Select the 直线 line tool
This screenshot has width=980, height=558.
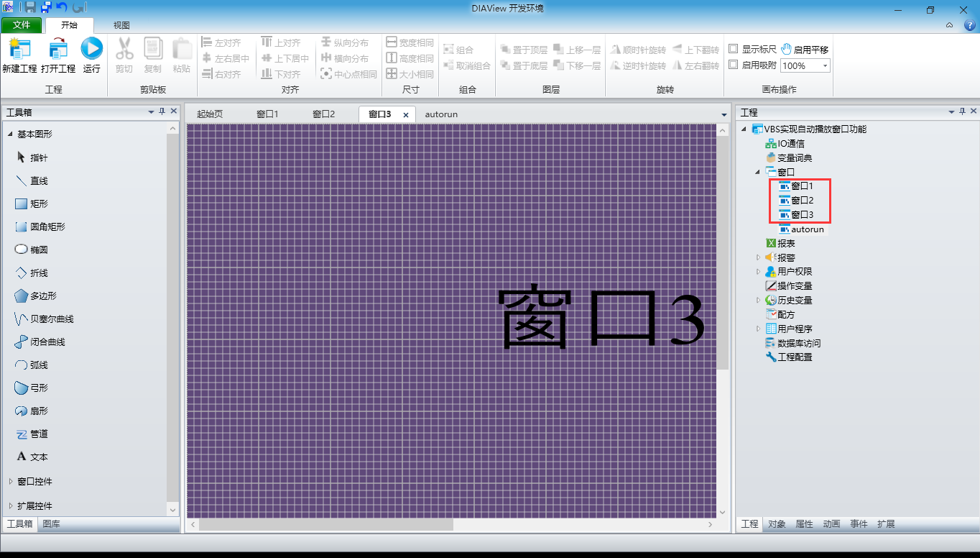[32, 180]
